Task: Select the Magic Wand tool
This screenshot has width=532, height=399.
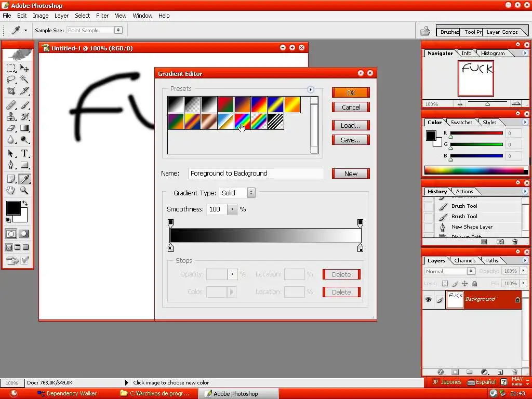Action: [x=24, y=79]
